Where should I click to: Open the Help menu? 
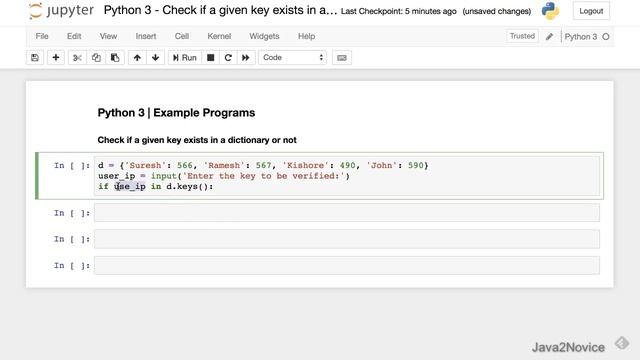(x=306, y=36)
